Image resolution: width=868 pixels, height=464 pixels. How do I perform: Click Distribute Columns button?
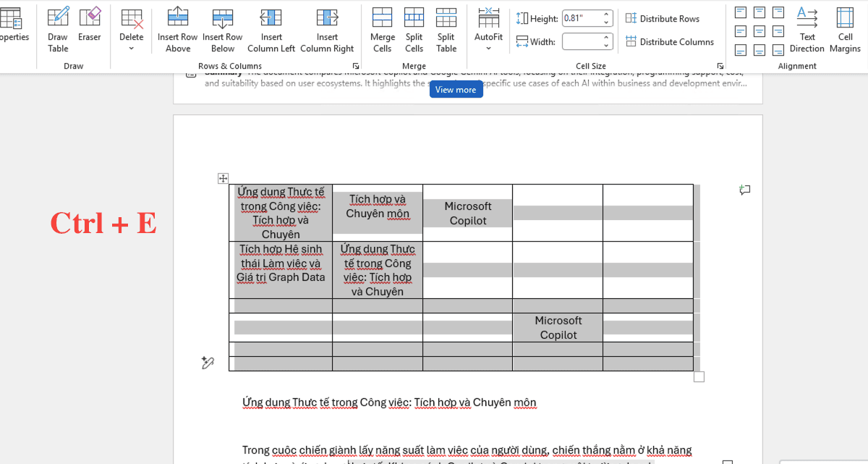click(x=669, y=42)
